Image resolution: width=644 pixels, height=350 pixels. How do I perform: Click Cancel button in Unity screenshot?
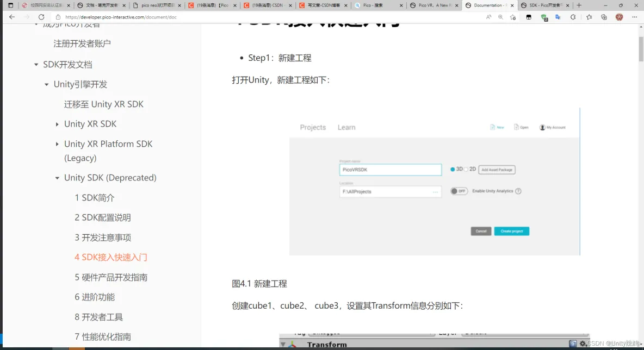click(x=481, y=232)
